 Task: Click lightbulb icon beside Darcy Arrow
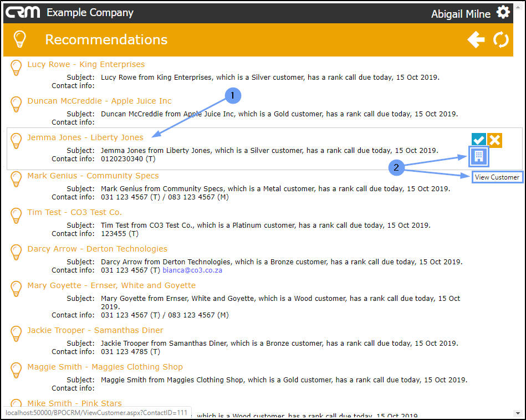[16, 252]
